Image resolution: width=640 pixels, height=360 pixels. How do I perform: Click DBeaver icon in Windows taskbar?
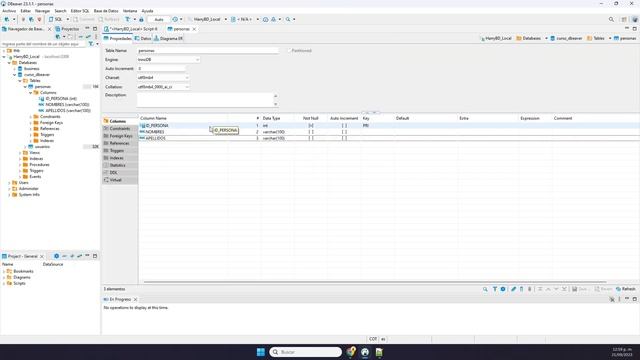tap(365, 352)
